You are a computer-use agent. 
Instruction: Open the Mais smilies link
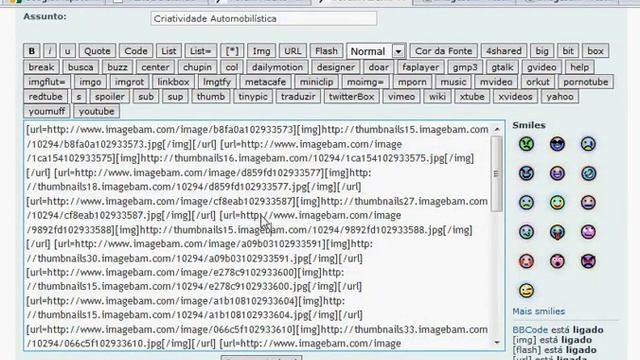(x=538, y=311)
